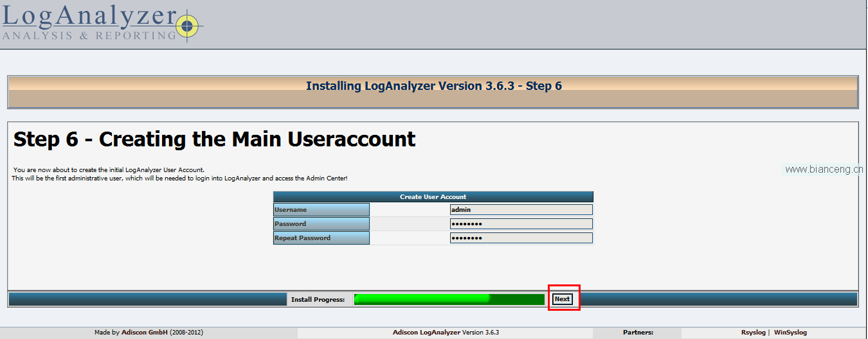Click the 'Partners:' footer text

(x=638, y=333)
